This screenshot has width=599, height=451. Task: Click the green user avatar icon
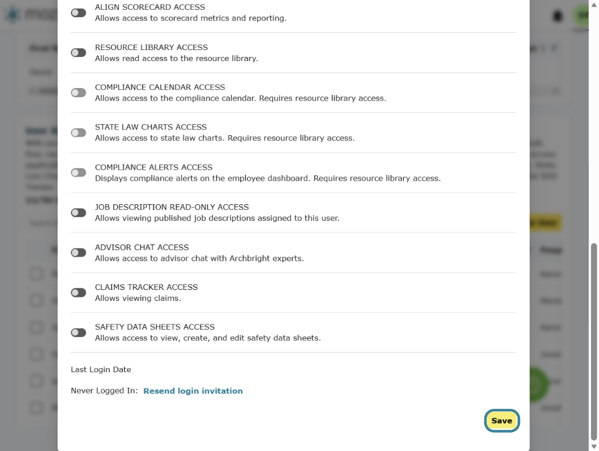click(581, 15)
